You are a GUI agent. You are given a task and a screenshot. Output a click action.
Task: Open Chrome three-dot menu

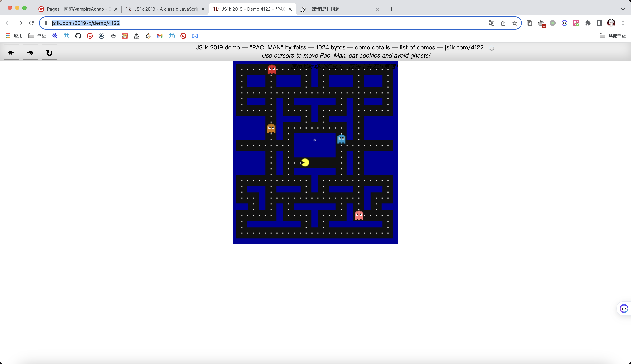(623, 23)
